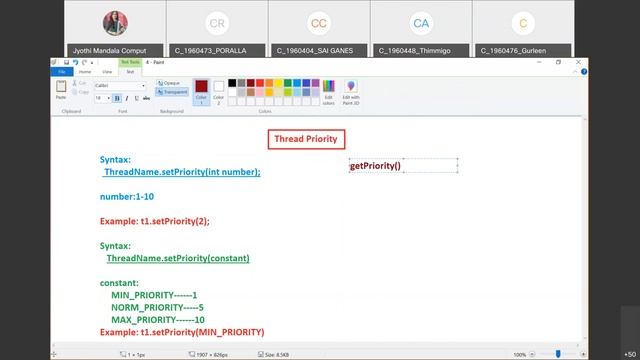
Task: Click the getPriority() text box on canvas
Action: point(404,166)
